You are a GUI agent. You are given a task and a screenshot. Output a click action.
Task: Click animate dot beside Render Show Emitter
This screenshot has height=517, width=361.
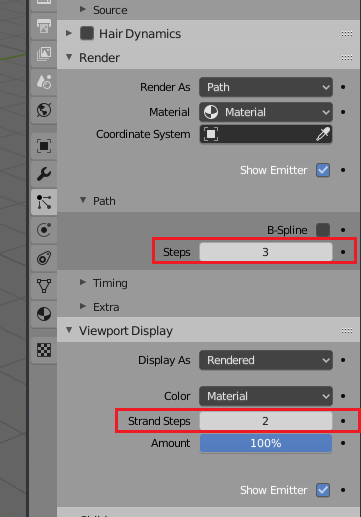pyautogui.click(x=343, y=170)
